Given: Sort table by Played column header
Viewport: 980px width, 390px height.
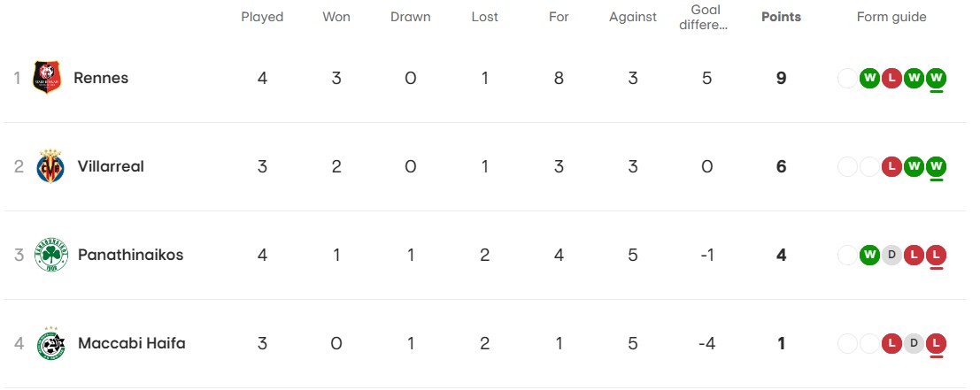Looking at the screenshot, I should click(262, 17).
